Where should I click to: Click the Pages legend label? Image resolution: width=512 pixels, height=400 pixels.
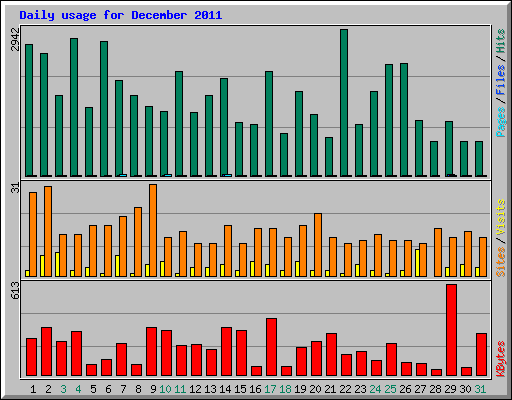point(501,122)
